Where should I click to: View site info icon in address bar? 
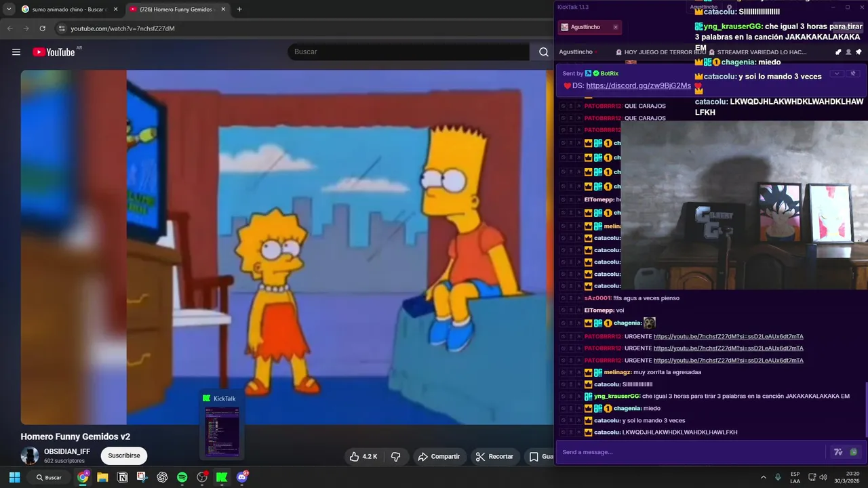click(62, 28)
